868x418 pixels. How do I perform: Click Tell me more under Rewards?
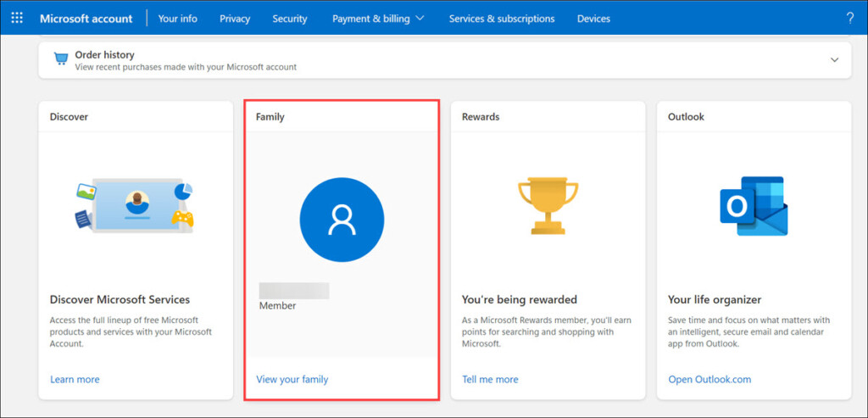[x=490, y=379]
